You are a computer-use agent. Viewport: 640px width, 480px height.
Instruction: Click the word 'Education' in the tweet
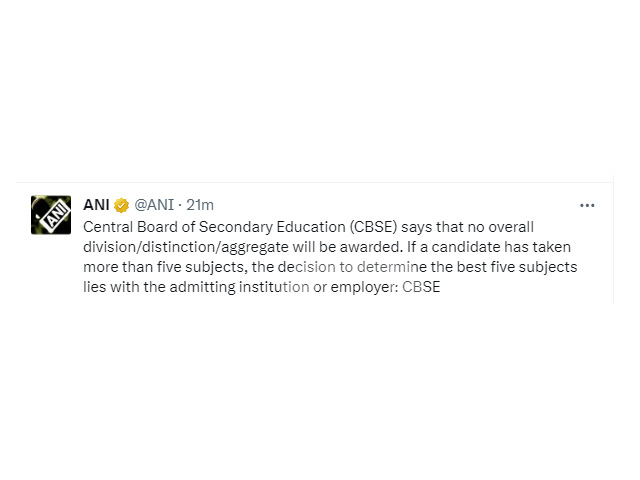click(x=311, y=227)
